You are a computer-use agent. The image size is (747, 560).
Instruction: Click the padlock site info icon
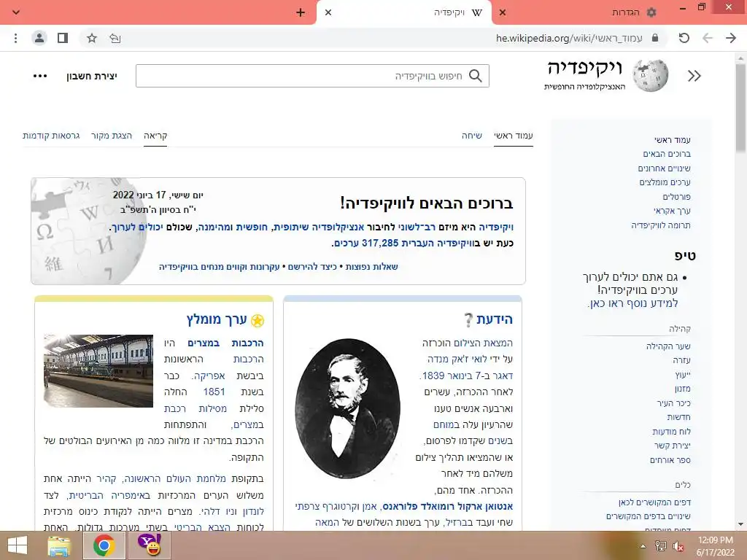click(655, 38)
